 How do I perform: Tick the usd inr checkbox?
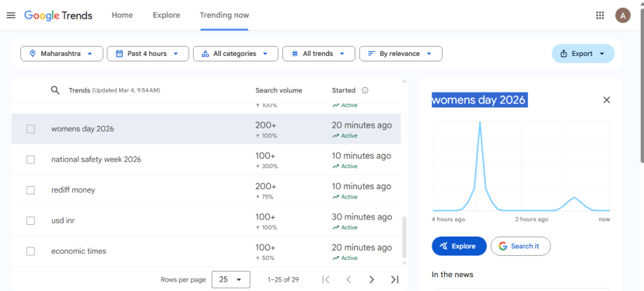tap(30, 221)
